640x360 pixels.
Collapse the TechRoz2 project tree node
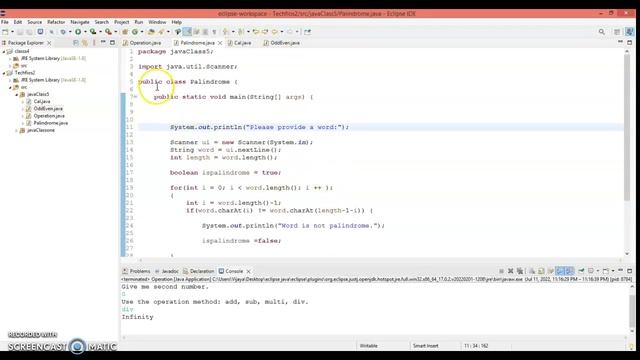(4, 73)
